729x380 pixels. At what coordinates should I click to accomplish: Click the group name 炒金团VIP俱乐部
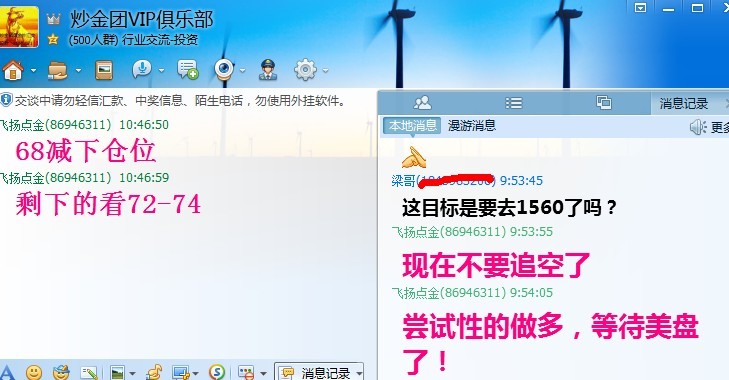pyautogui.click(x=141, y=20)
